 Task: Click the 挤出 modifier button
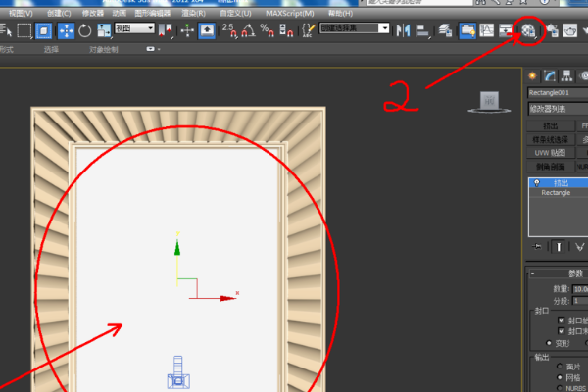[x=551, y=126]
